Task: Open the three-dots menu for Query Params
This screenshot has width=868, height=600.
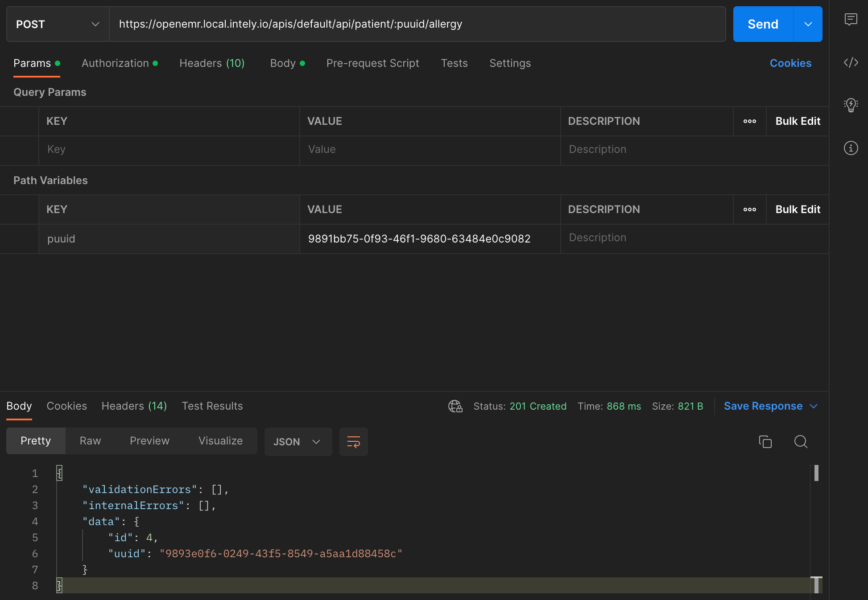Action: [749, 121]
